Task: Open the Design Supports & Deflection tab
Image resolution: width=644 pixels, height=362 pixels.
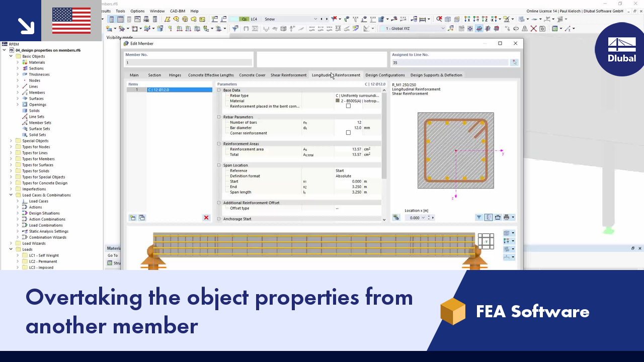Action: 436,75
